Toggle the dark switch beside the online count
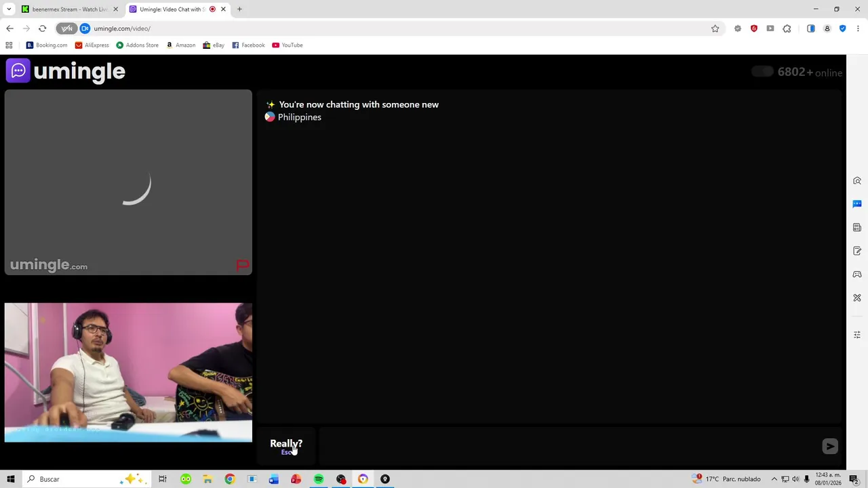Viewport: 868px width, 488px height. 762,72
